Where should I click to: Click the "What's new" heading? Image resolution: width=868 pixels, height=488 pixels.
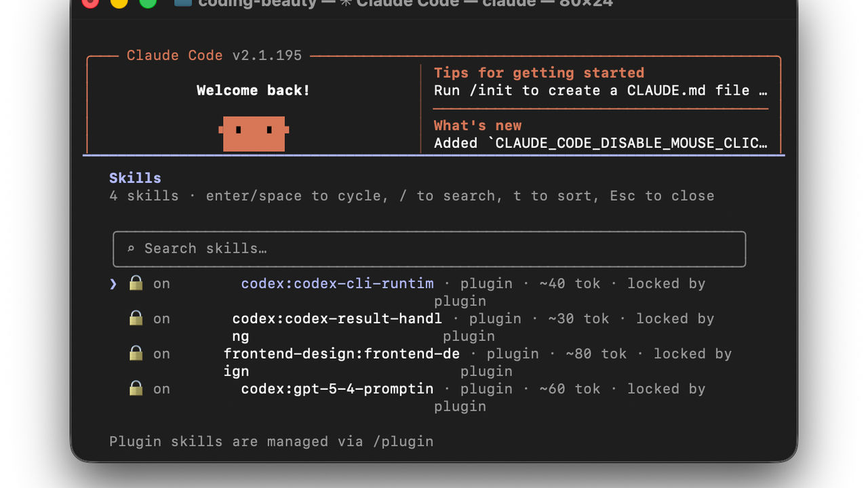pyautogui.click(x=478, y=125)
